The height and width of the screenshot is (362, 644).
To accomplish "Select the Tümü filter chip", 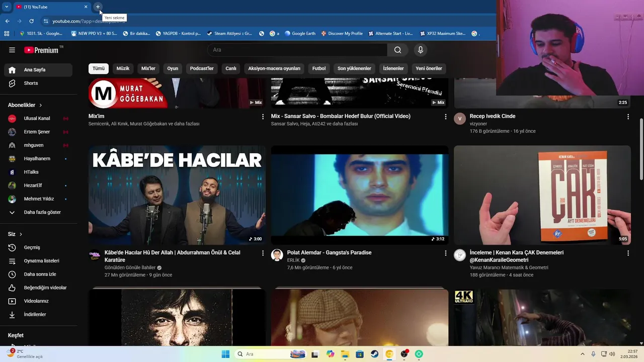I will (99, 68).
